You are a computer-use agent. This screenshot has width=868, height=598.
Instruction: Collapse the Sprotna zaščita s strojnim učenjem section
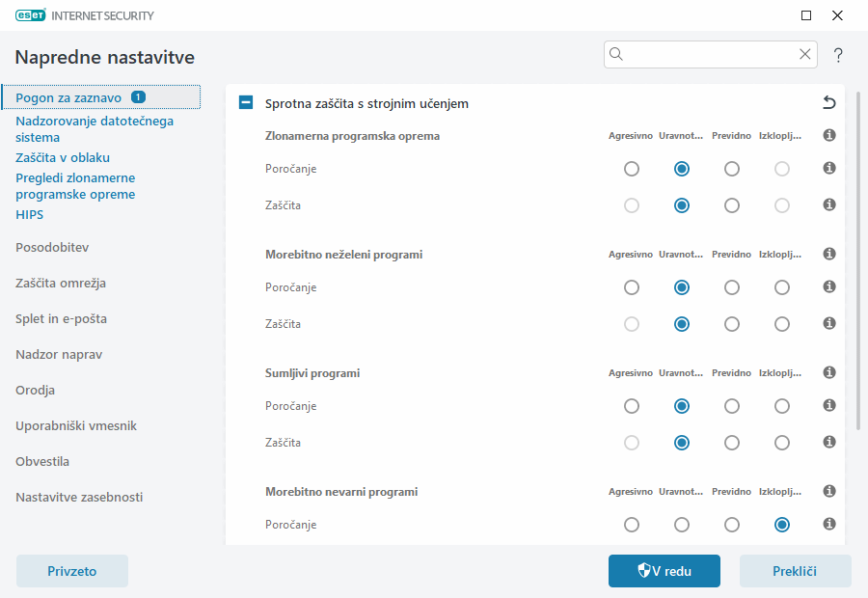[x=245, y=101]
